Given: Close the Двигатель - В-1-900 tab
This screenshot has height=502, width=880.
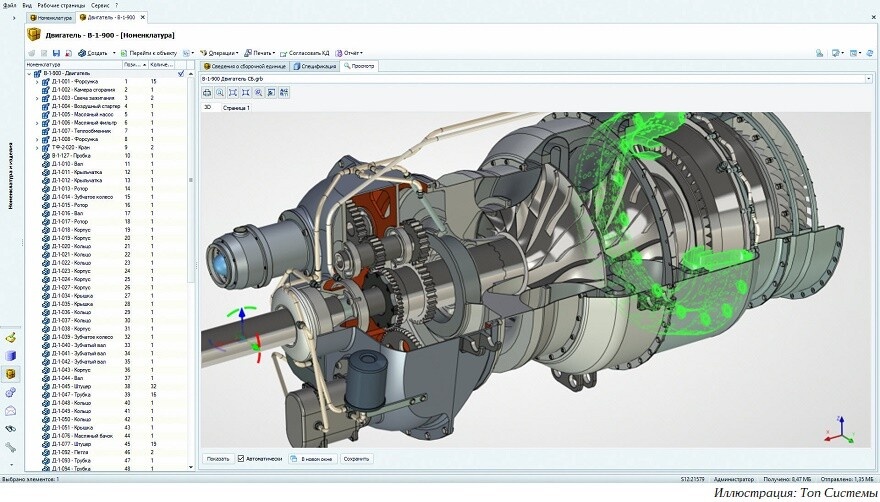Looking at the screenshot, I should point(143,17).
